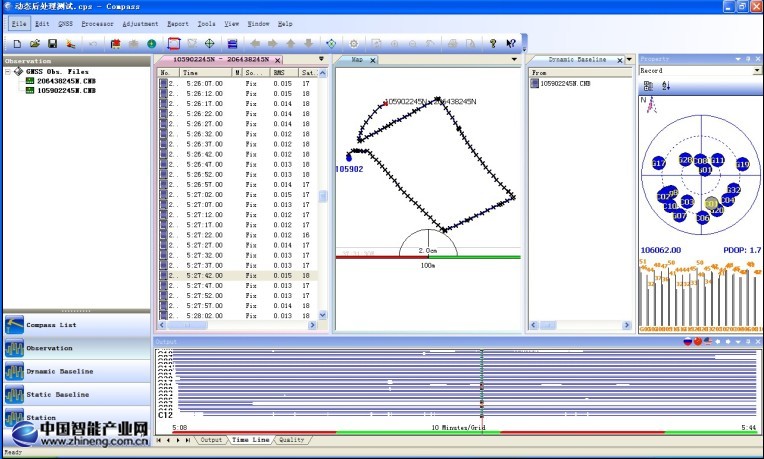Collapse the GNSS Obs. Files tree node
764x459 pixels.
(x=8, y=72)
